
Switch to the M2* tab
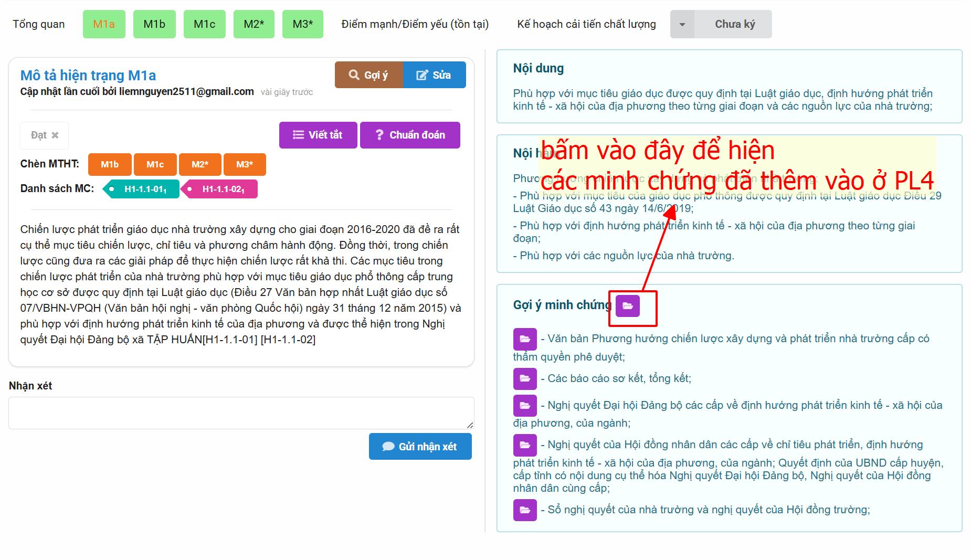point(254,24)
